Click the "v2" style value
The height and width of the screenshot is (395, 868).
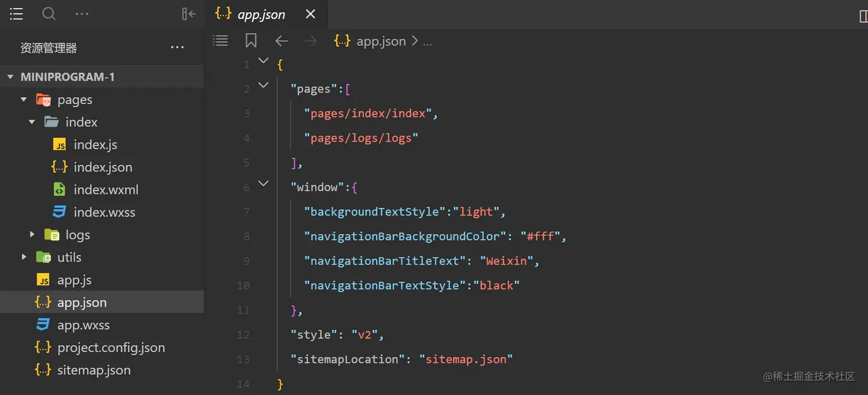pyautogui.click(x=365, y=335)
